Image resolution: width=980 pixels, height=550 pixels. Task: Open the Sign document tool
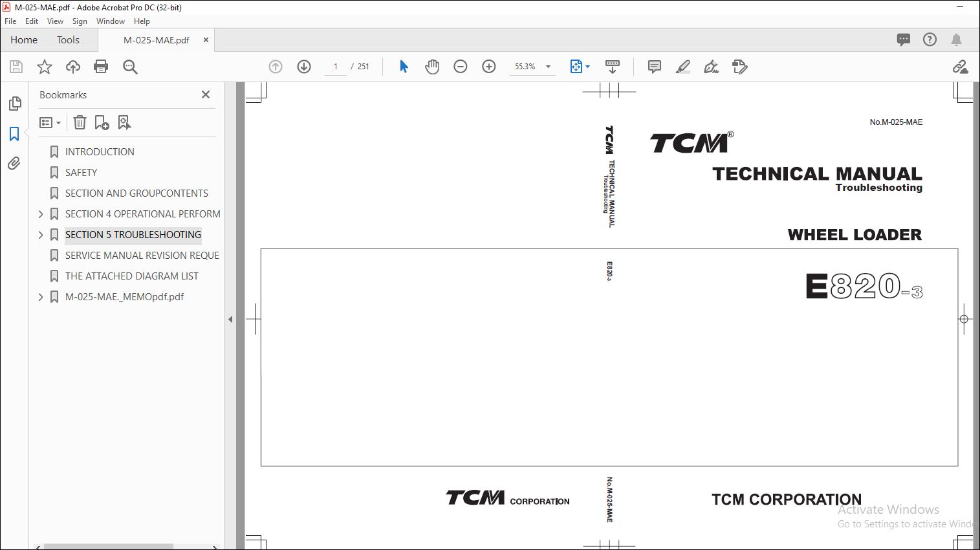click(x=712, y=67)
